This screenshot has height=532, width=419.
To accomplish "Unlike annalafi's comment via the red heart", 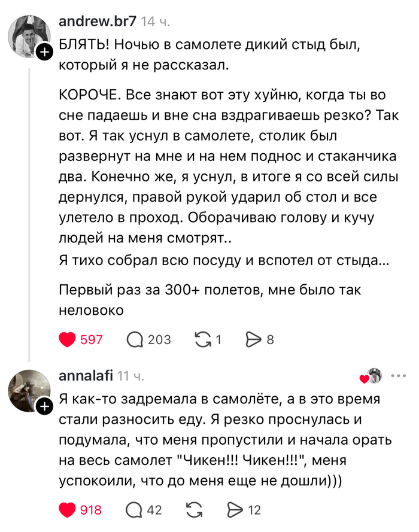I will click(67, 510).
